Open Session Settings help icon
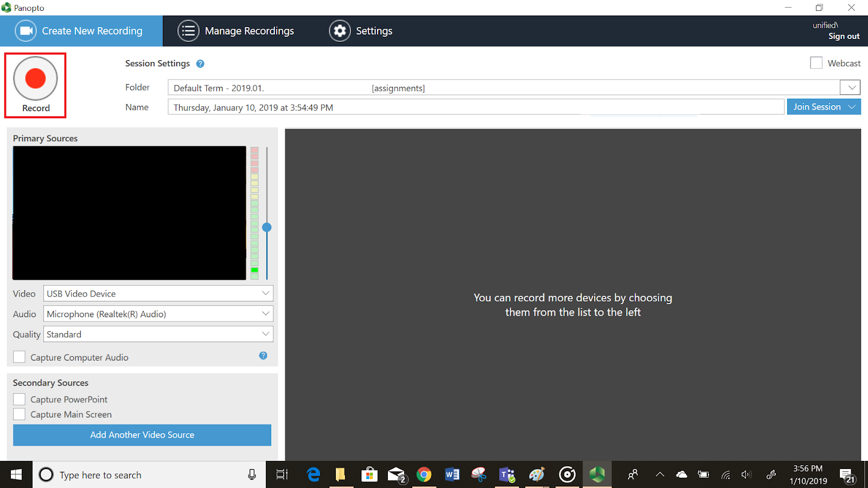 tap(200, 64)
